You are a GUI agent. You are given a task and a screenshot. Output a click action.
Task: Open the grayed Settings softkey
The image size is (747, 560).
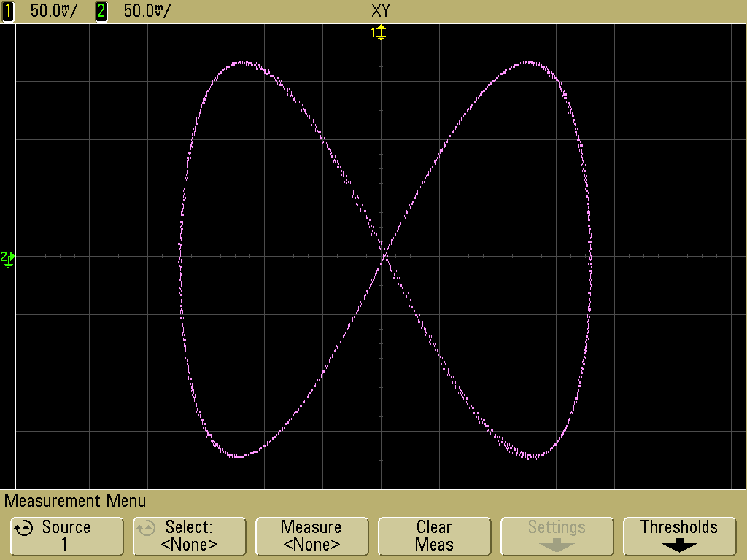557,536
